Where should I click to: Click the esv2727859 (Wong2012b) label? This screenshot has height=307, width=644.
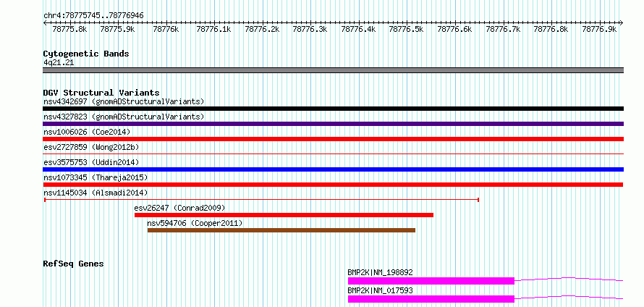[x=93, y=147]
